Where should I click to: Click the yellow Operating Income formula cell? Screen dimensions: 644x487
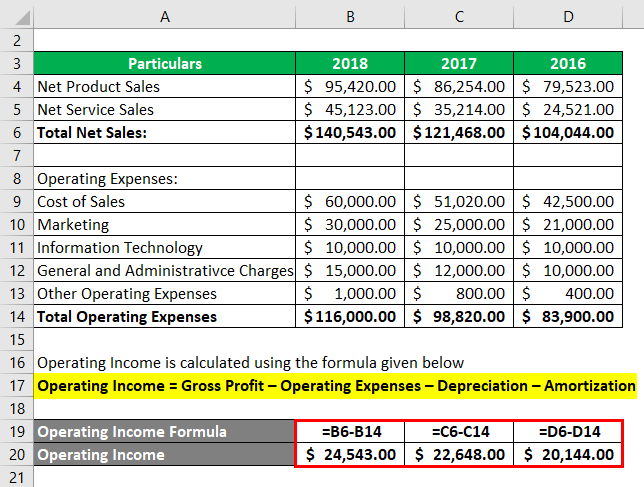click(336, 386)
